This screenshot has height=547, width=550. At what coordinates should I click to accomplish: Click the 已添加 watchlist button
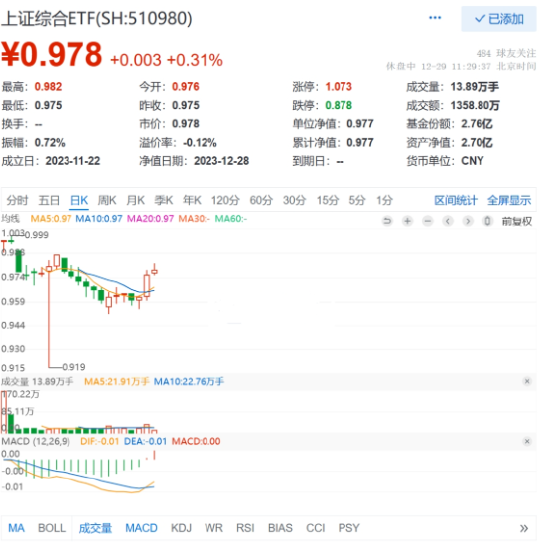(498, 19)
